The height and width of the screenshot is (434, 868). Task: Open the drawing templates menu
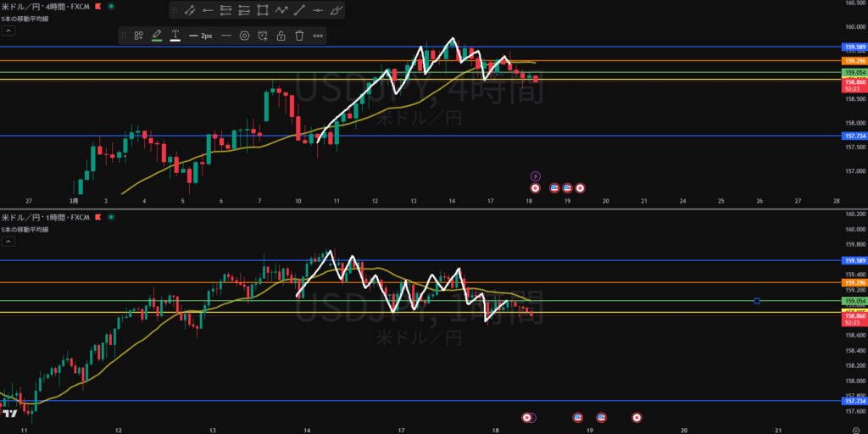(x=138, y=36)
